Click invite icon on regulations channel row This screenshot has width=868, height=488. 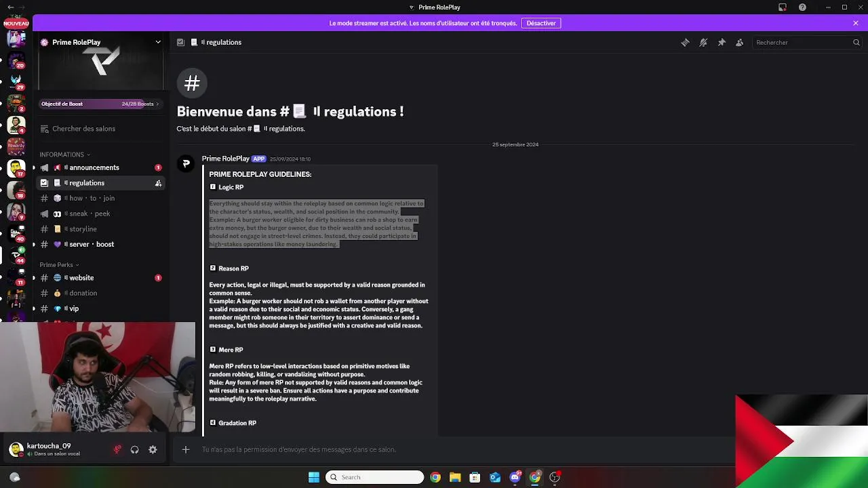click(158, 183)
